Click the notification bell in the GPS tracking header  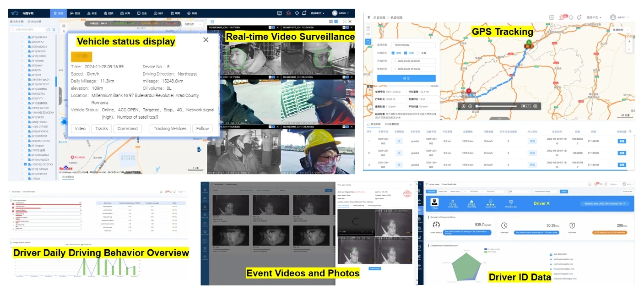tap(579, 17)
